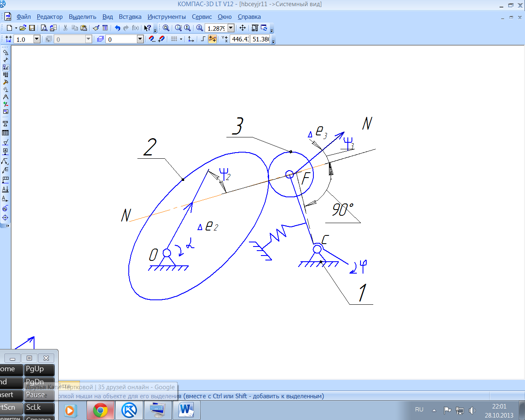This screenshot has width=525, height=420.
Task: Open the layers manager icon
Action: click(100, 39)
